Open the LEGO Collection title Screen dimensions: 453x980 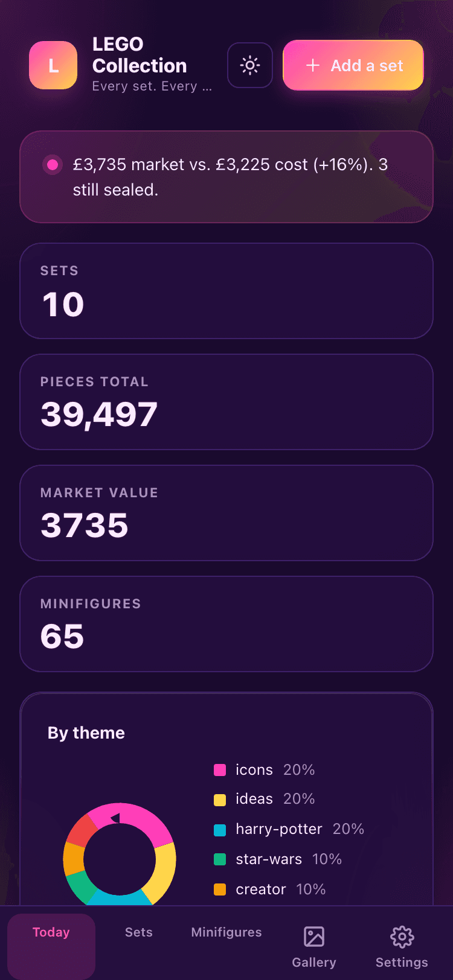pos(140,55)
